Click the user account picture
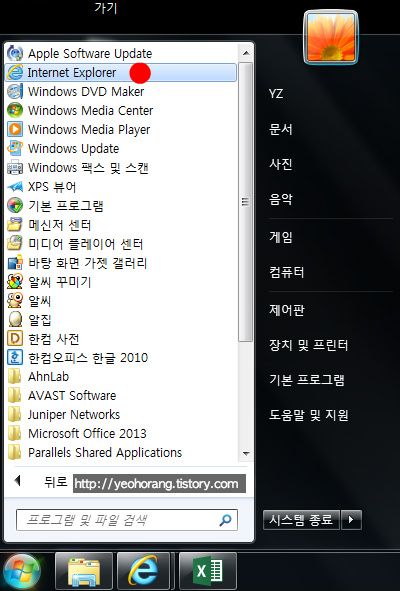400x591 pixels. (331, 37)
